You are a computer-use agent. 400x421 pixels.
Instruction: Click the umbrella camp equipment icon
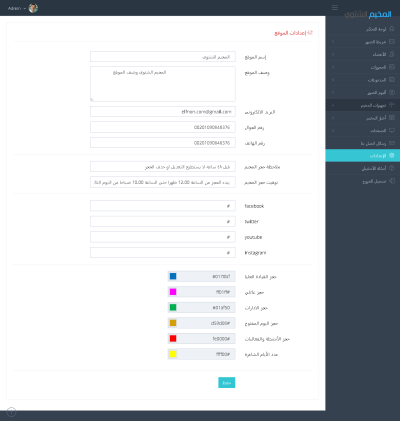pos(392,105)
